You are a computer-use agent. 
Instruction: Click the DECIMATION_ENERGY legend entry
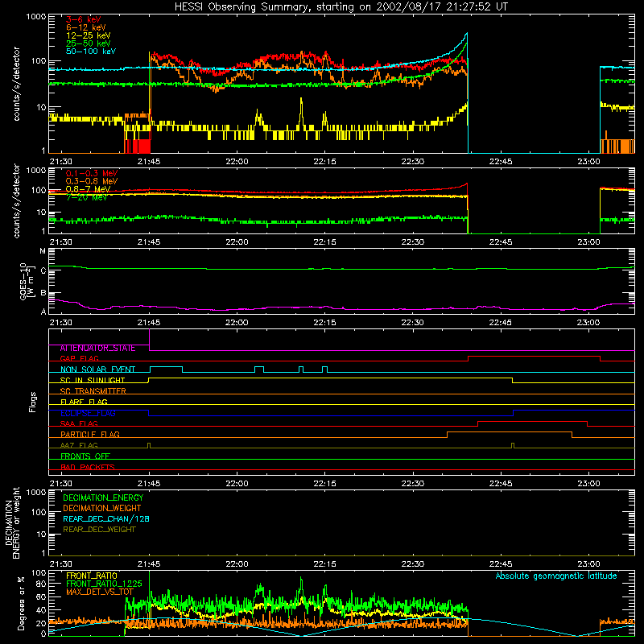point(103,497)
